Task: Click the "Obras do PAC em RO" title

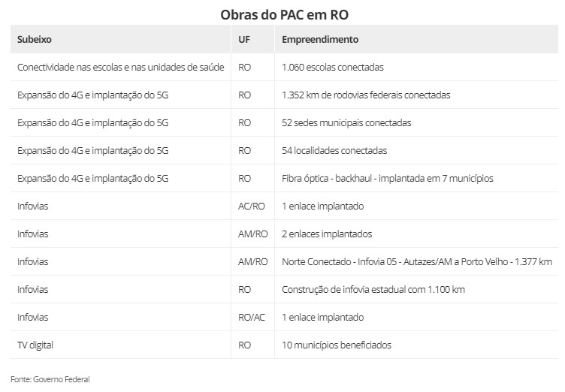Action: (284, 14)
